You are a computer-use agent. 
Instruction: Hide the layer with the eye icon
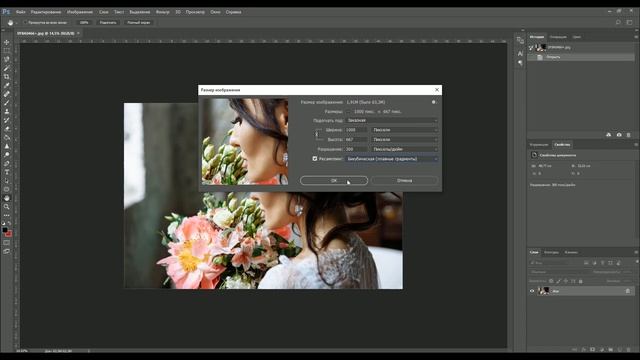532,291
